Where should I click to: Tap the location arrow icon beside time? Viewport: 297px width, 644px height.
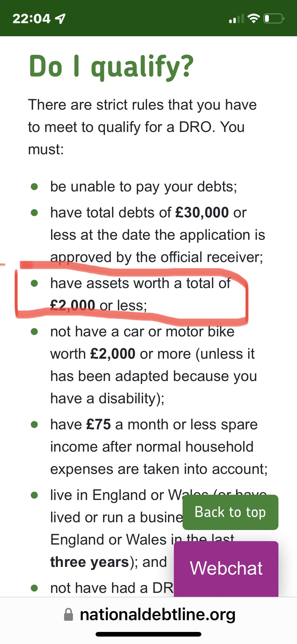[x=60, y=19]
